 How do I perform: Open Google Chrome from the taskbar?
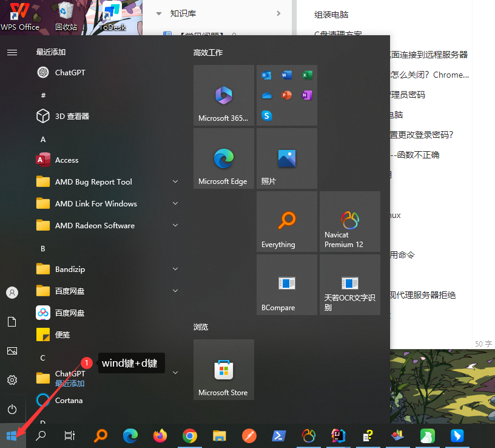(x=190, y=436)
